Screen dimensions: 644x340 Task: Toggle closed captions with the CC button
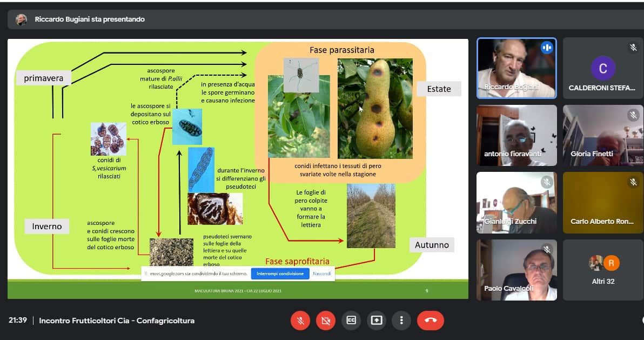coord(351,321)
